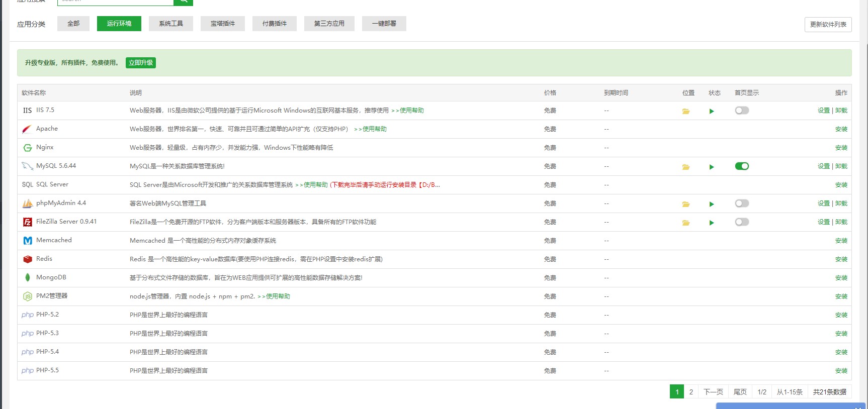Click the PHP-5.2 php logo
Viewport: 868px width, 409px height.
click(28, 315)
